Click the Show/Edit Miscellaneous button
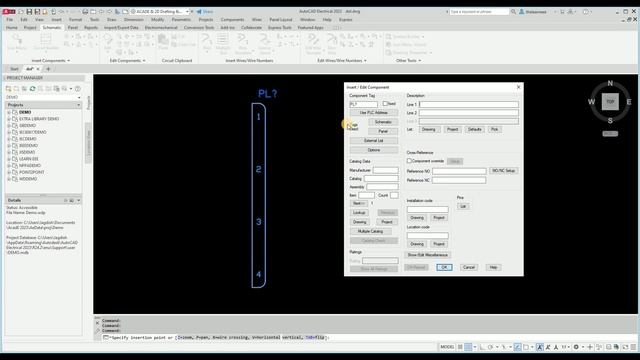The width and height of the screenshot is (640, 360). [x=428, y=255]
